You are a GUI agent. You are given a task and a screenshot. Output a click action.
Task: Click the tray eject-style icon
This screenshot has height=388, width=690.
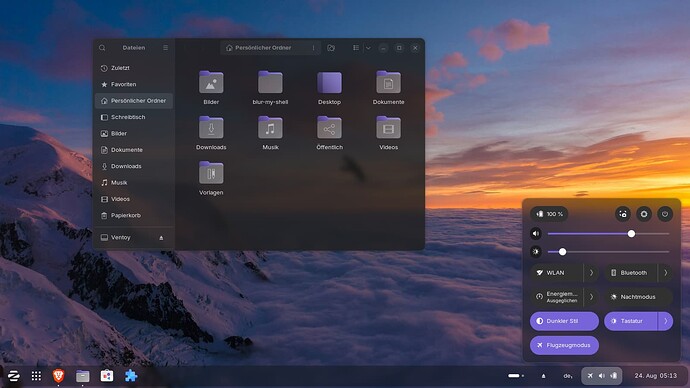point(543,376)
